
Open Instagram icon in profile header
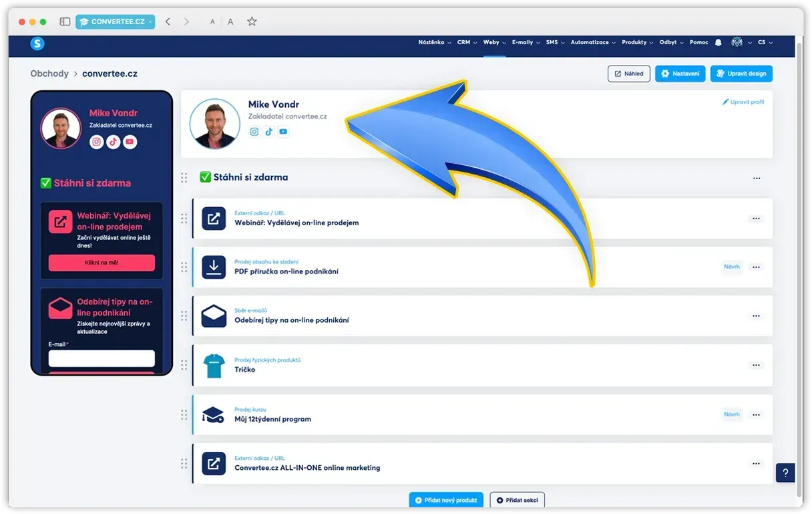pos(254,132)
